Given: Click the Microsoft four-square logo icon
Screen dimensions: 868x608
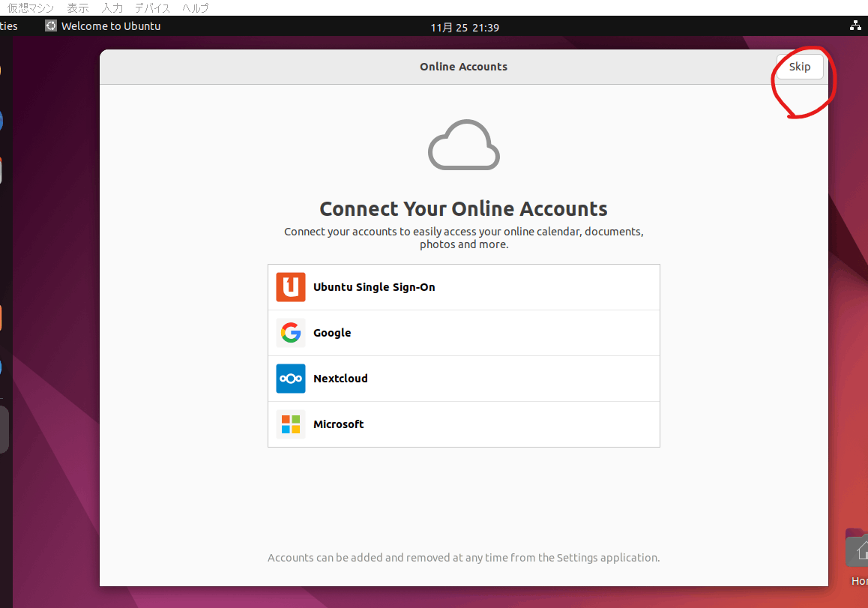Looking at the screenshot, I should pos(291,424).
